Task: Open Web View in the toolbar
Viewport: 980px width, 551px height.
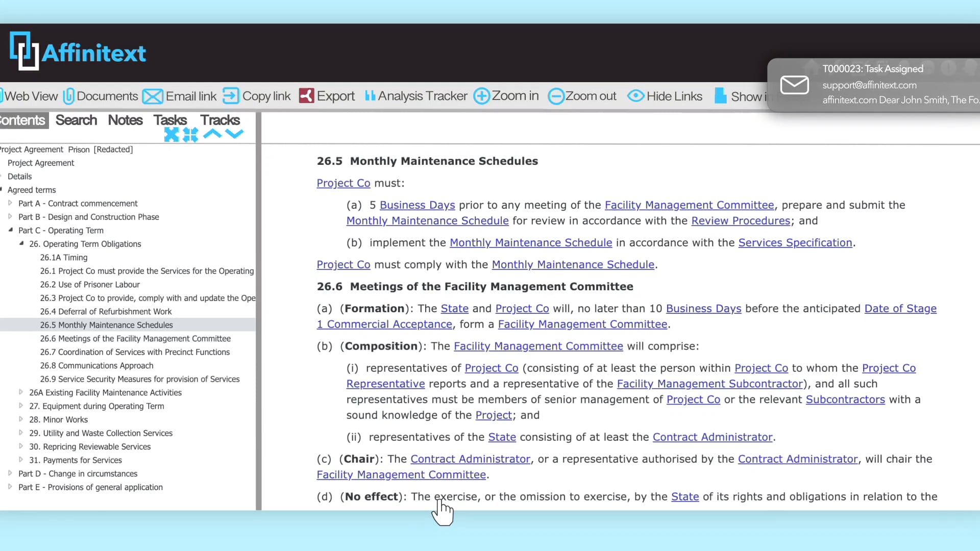Action: 29,96
